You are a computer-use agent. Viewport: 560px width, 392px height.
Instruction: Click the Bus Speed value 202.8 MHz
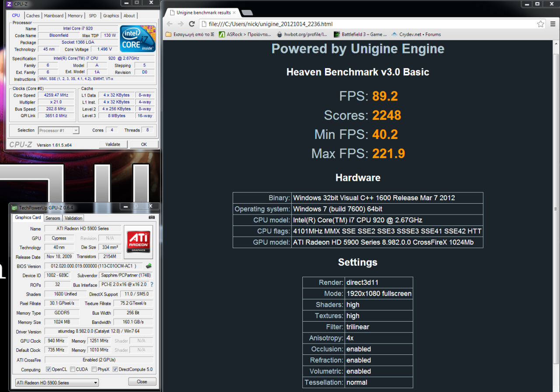56,109
